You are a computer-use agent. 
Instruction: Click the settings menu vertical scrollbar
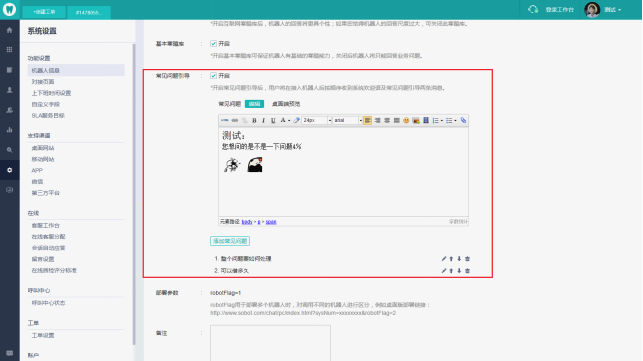tap(134, 193)
